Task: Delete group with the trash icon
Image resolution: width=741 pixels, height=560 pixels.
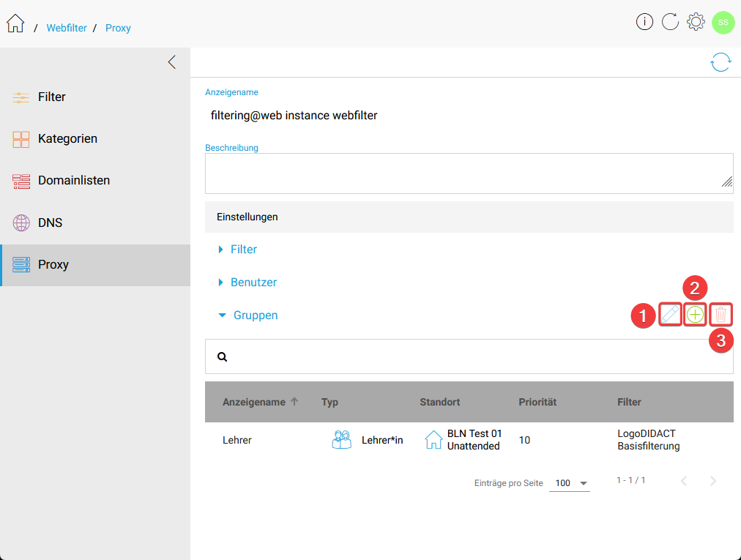Action: coord(720,314)
